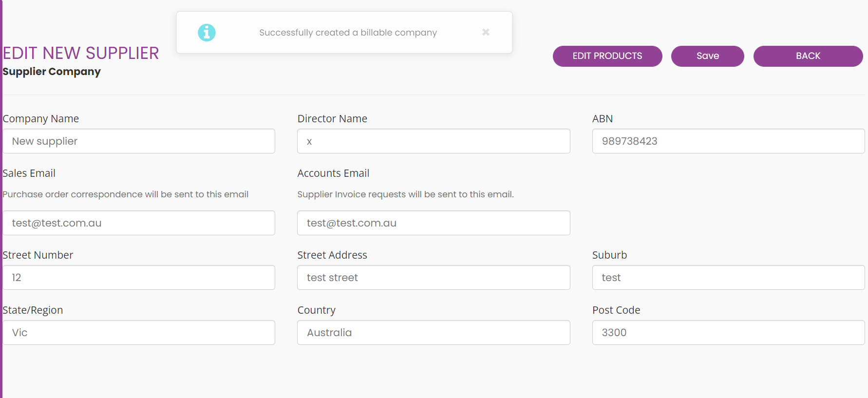Edit the Director Name input
The height and width of the screenshot is (398, 868).
point(434,141)
